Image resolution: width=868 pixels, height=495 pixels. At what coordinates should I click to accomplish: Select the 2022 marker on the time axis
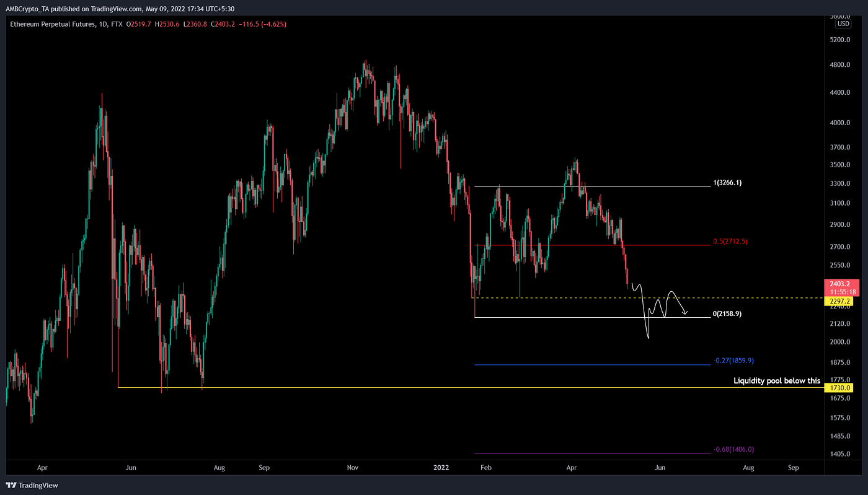(x=441, y=468)
